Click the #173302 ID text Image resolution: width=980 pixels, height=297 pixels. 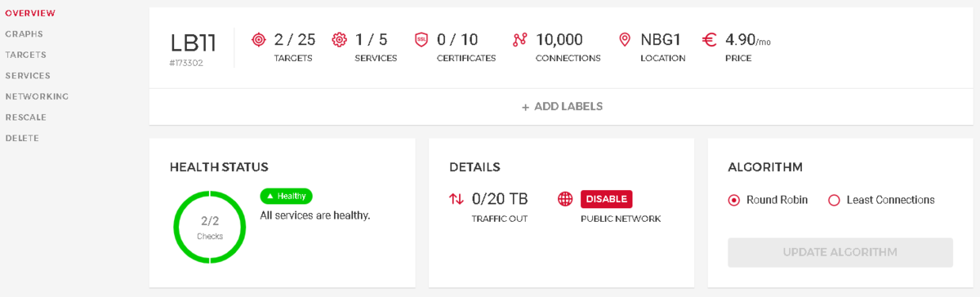click(x=186, y=63)
